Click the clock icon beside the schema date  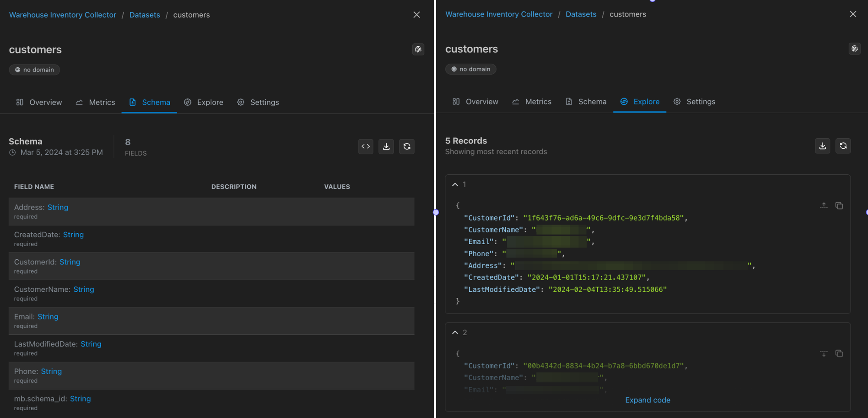click(x=13, y=153)
